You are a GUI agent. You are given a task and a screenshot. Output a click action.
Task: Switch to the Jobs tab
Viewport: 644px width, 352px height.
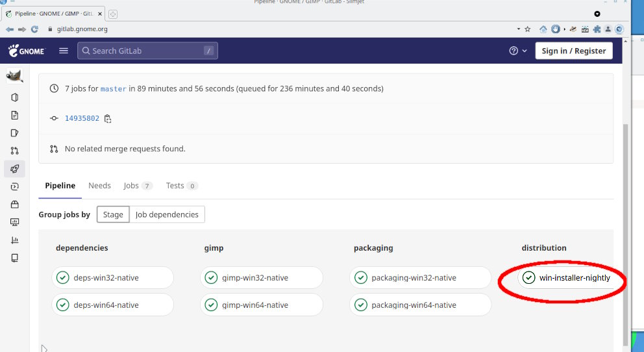[138, 186]
